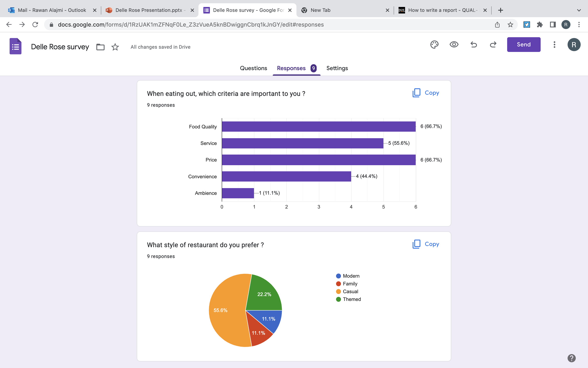Viewport: 588px width, 368px height.
Task: Click the address bar URL
Action: click(x=191, y=25)
